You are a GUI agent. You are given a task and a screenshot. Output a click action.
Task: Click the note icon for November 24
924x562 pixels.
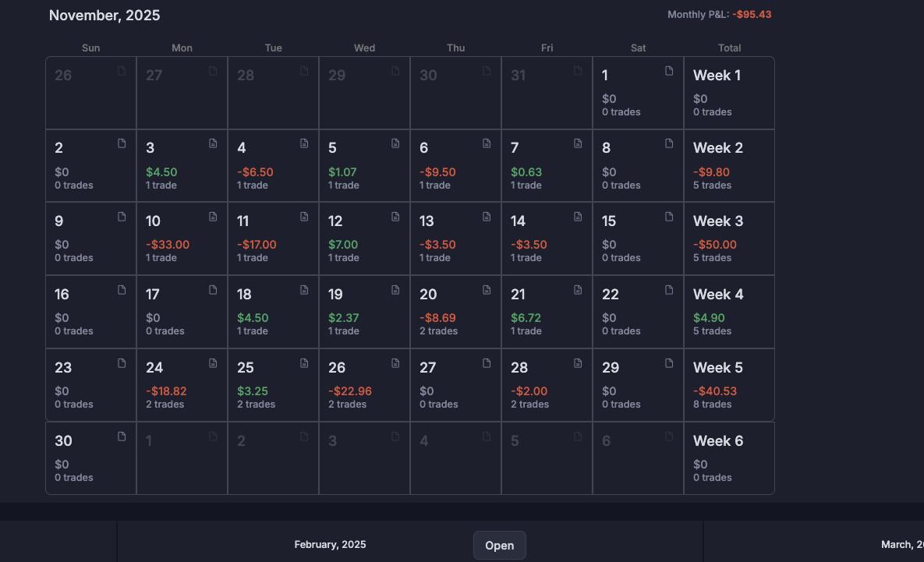point(213,363)
